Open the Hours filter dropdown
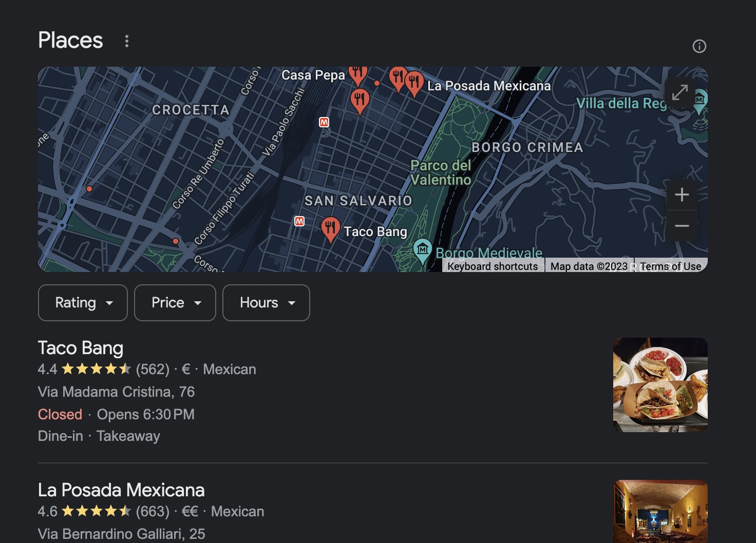The image size is (756, 543). point(266,303)
